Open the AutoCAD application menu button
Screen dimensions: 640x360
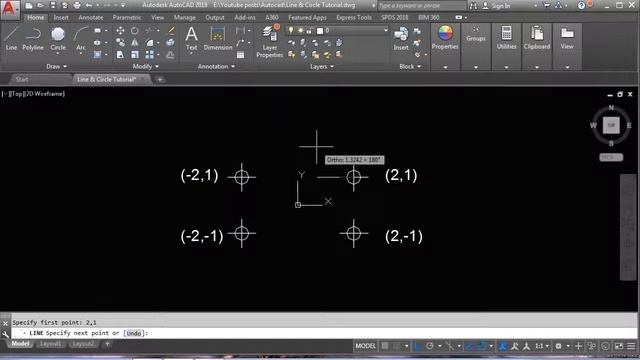(10, 9)
